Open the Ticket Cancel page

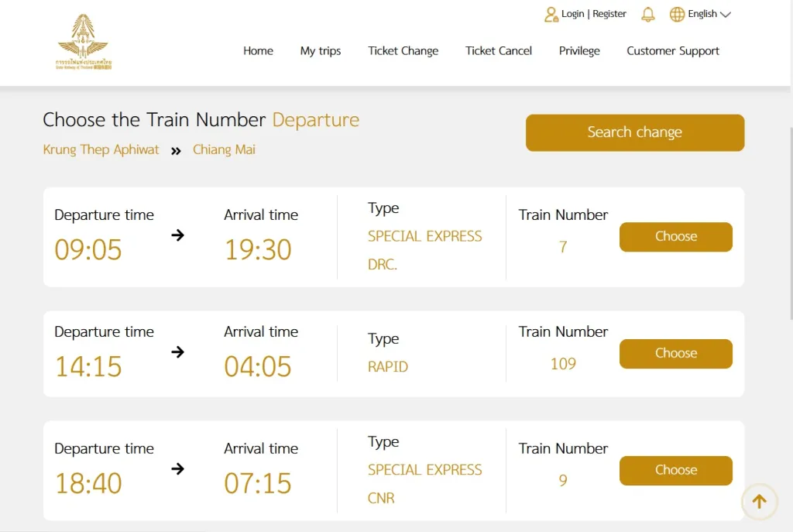click(499, 50)
